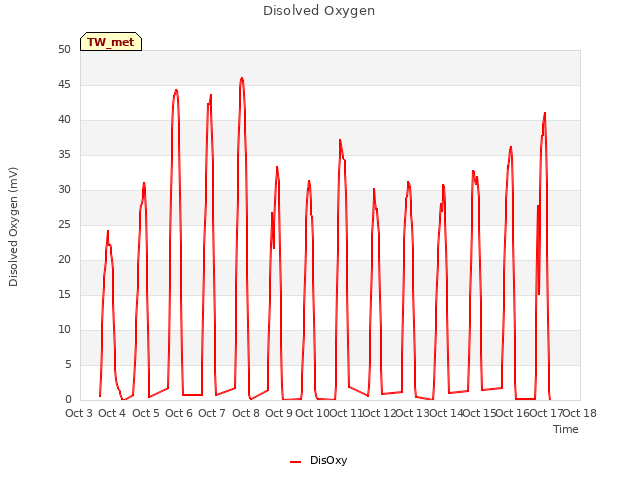Viewport: 640px width, 480px height.
Task: Click the y-axis tick value 50
Action: pyautogui.click(x=64, y=50)
